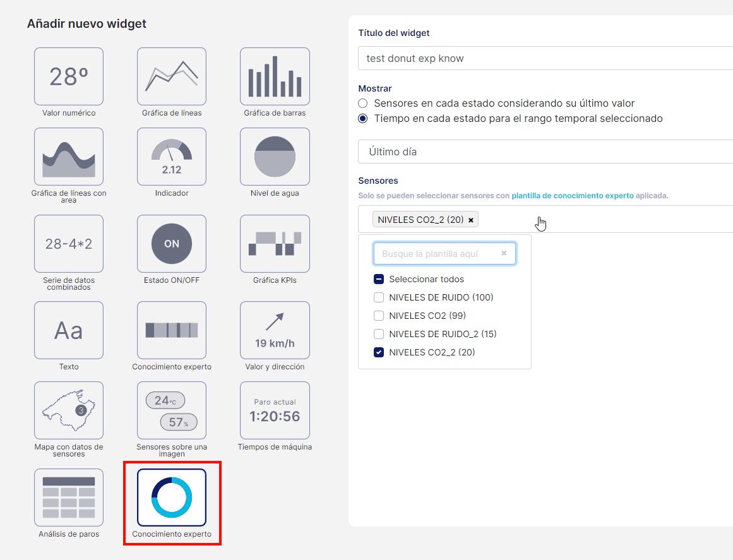Select 'Sensores en cada estado' radio option
Viewport: 733px width, 560px height.
pyautogui.click(x=362, y=104)
